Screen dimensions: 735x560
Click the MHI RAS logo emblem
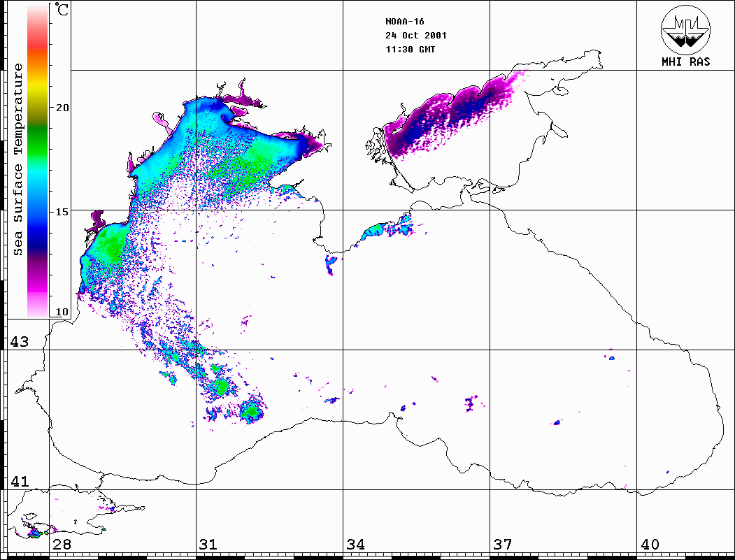[x=685, y=29]
